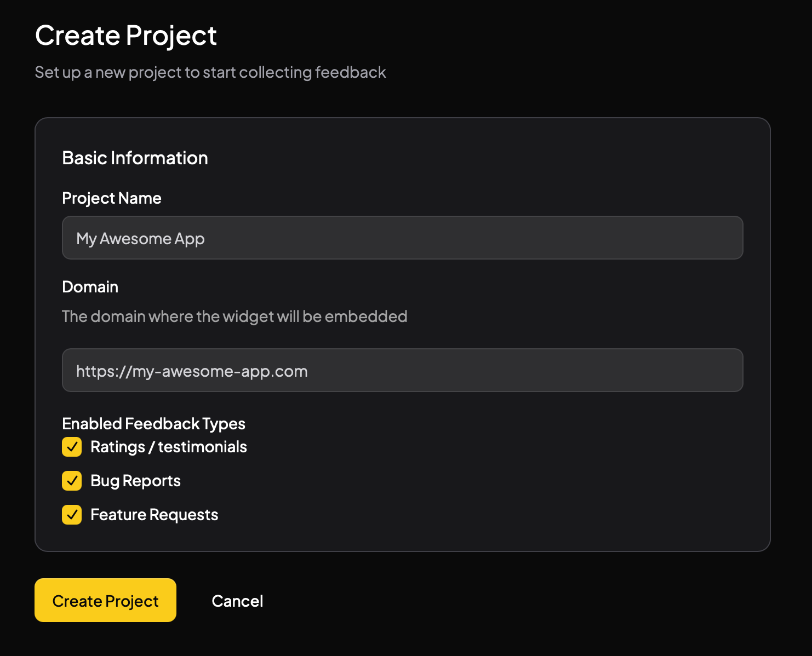Click the checkmark beside Feature Requests
The height and width of the screenshot is (656, 812).
click(x=71, y=515)
